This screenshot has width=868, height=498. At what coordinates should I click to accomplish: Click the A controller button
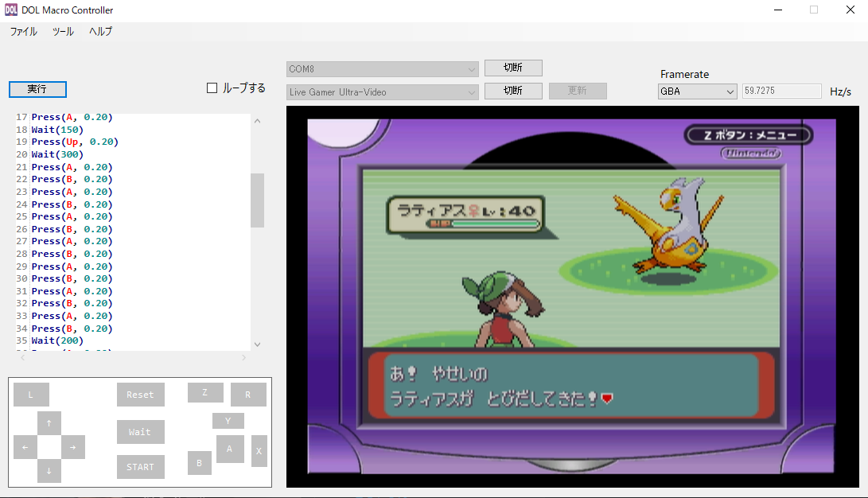coord(229,449)
